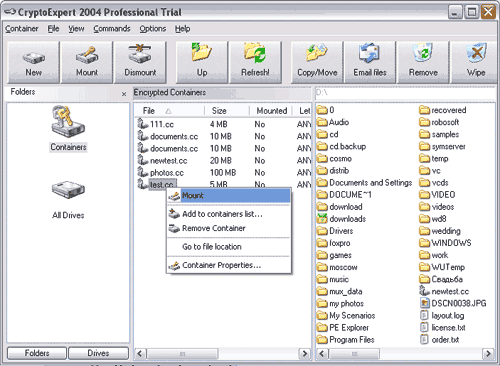
Task: Click the containers list right scroll arrow
Action: click(304, 353)
